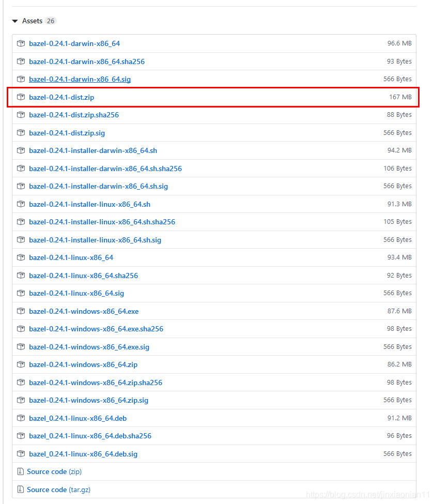434x504 pixels.
Task: Click package icon beside darwin-x86_64.sha256
Action: (x=21, y=61)
